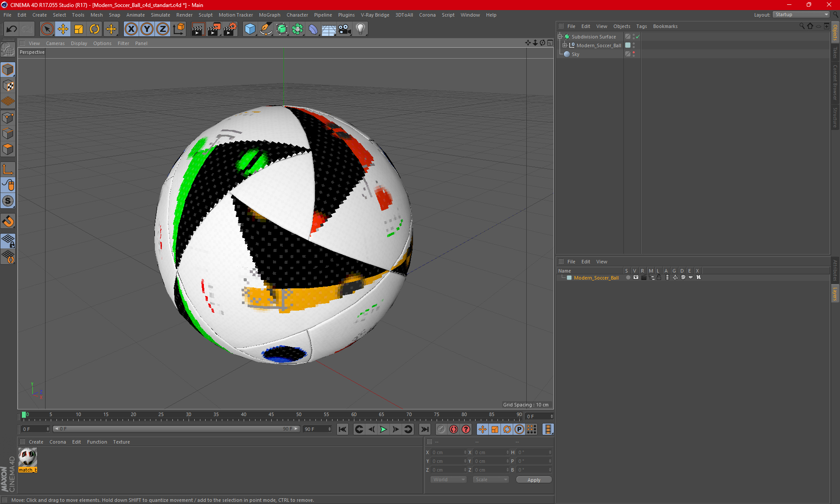
Task: Click the timeline range slider bar
Action: pyautogui.click(x=177, y=429)
